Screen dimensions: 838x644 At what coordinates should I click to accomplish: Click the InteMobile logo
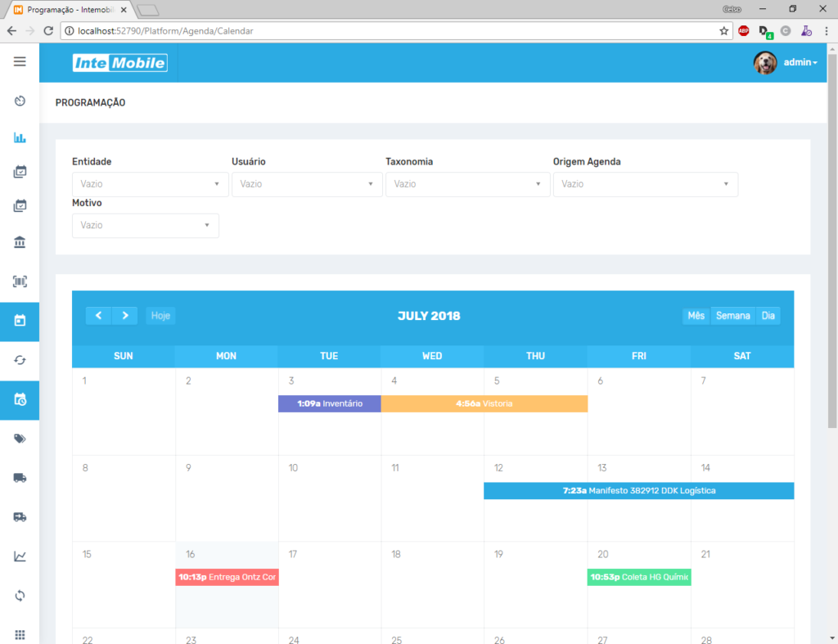[119, 62]
